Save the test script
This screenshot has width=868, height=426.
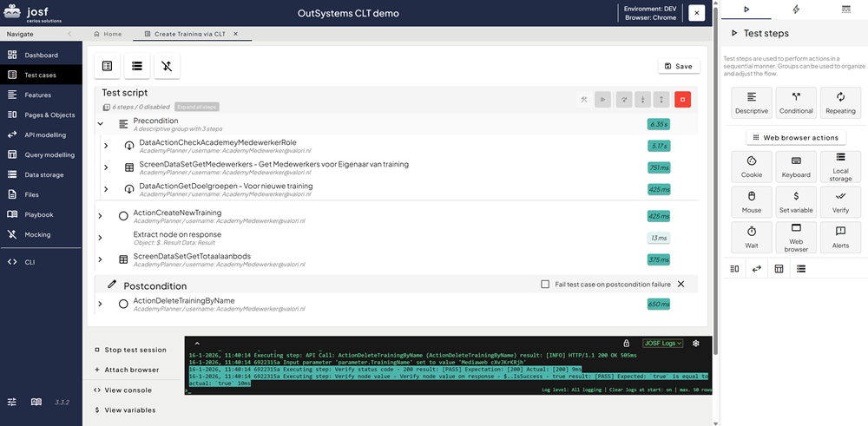tap(679, 66)
